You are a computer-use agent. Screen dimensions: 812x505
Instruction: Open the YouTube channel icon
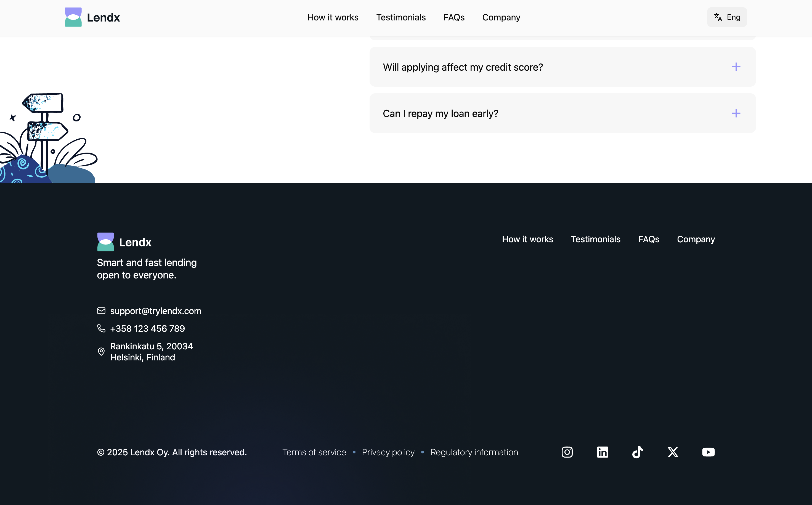point(708,452)
